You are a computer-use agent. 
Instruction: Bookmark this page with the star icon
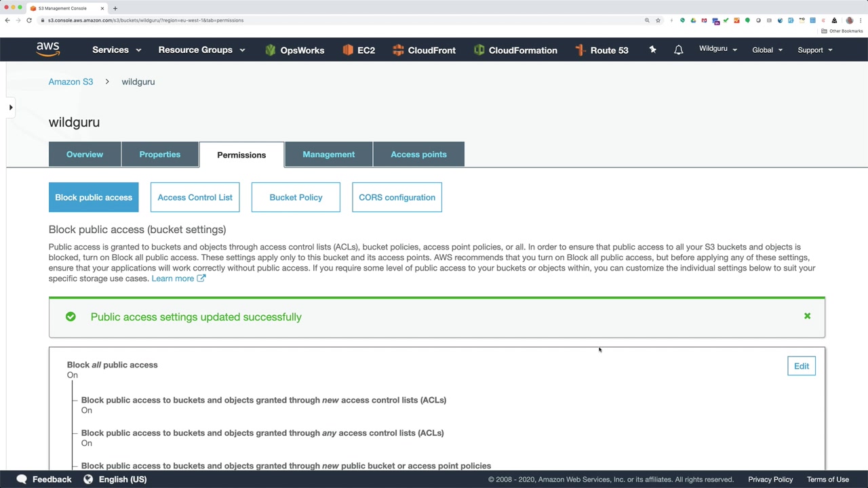click(x=658, y=20)
